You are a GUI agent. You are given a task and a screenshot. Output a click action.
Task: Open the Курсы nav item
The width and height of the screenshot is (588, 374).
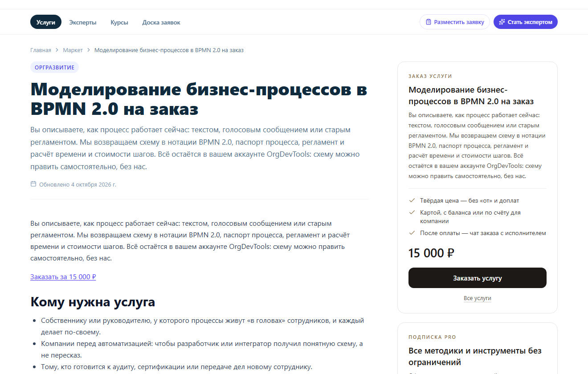tap(119, 22)
